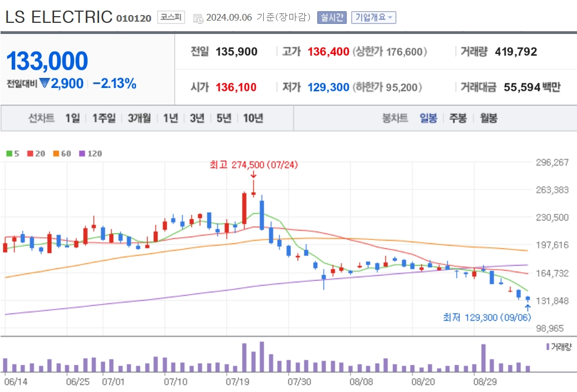Image resolution: width=577 pixels, height=392 pixels.
Task: Click the 98,965 price axis label
Action: click(550, 328)
